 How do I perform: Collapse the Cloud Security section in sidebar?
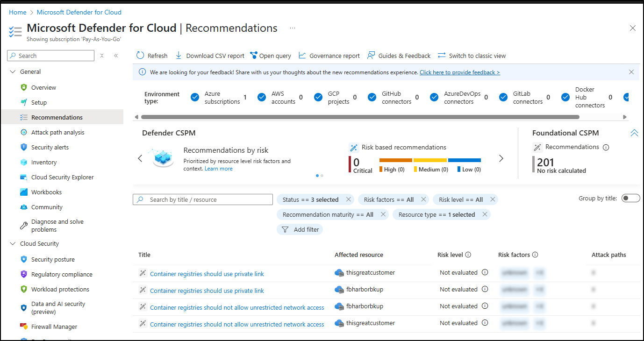(x=13, y=243)
